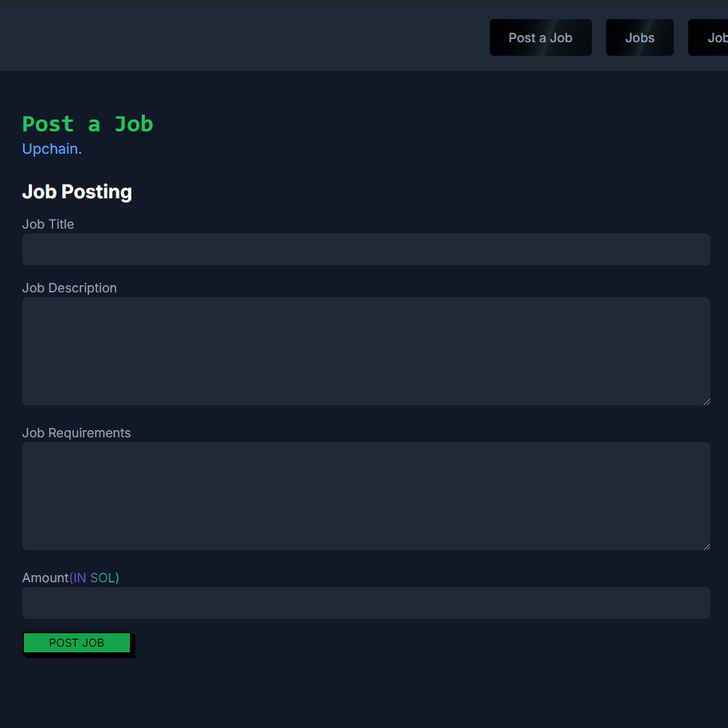Viewport: 728px width, 728px height.
Task: Click the Post a Job navigation button
Action: 540,37
